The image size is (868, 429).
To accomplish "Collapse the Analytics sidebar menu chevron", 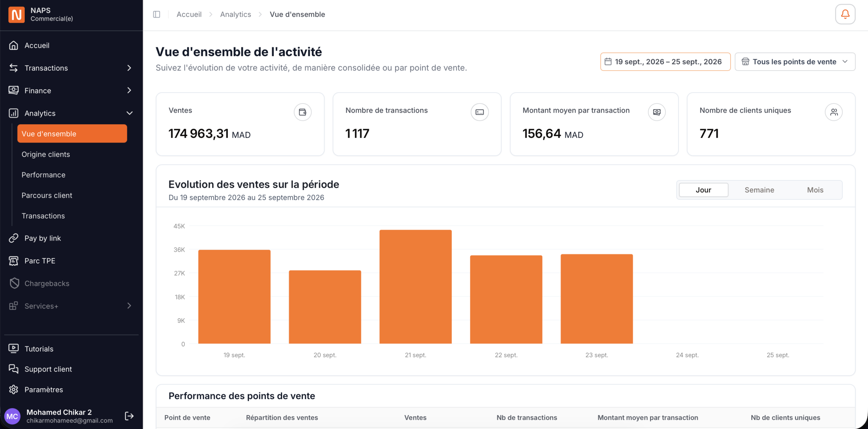I will coord(129,113).
